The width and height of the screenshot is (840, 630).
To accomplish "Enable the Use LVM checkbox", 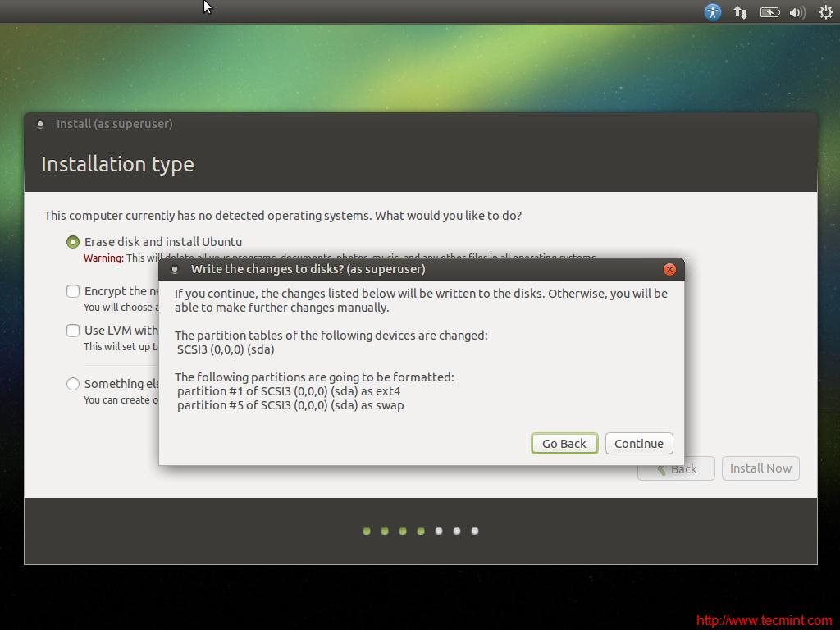I will (x=73, y=330).
